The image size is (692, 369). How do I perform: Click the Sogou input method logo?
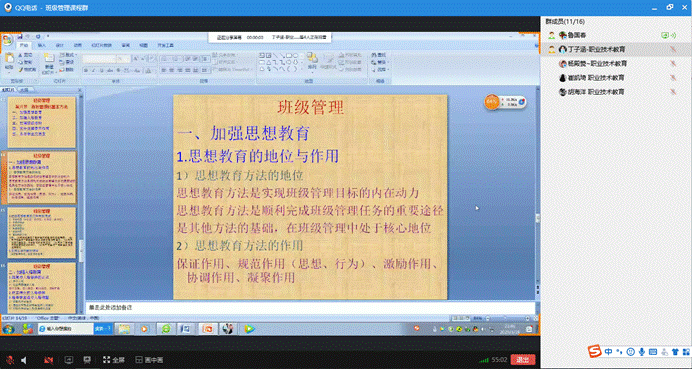[x=594, y=351]
